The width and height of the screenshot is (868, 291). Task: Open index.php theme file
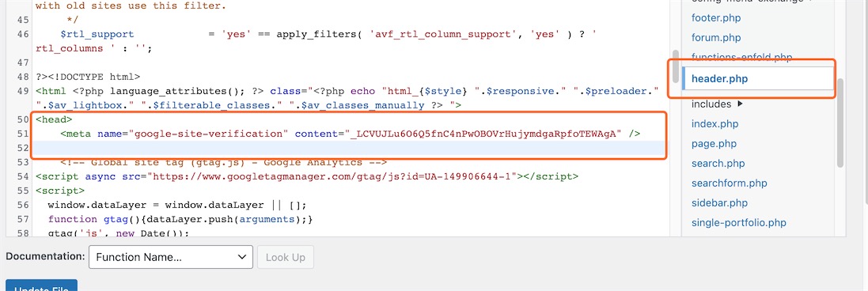pos(714,124)
